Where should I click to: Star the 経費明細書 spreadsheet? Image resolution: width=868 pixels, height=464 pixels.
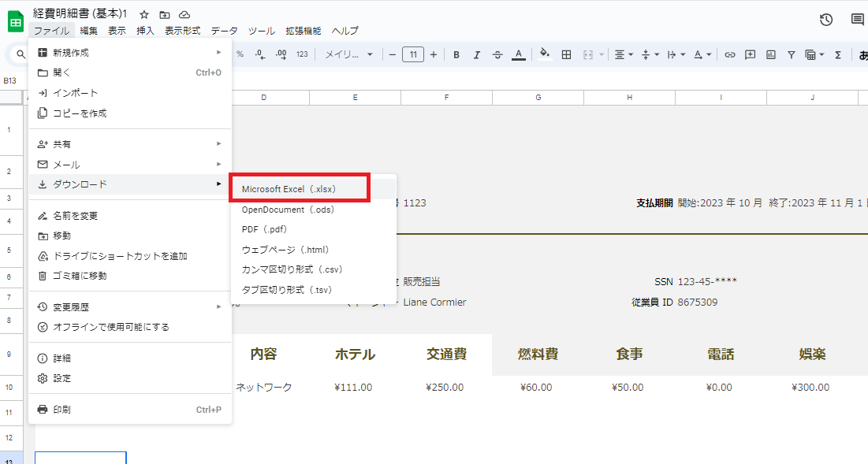(143, 13)
